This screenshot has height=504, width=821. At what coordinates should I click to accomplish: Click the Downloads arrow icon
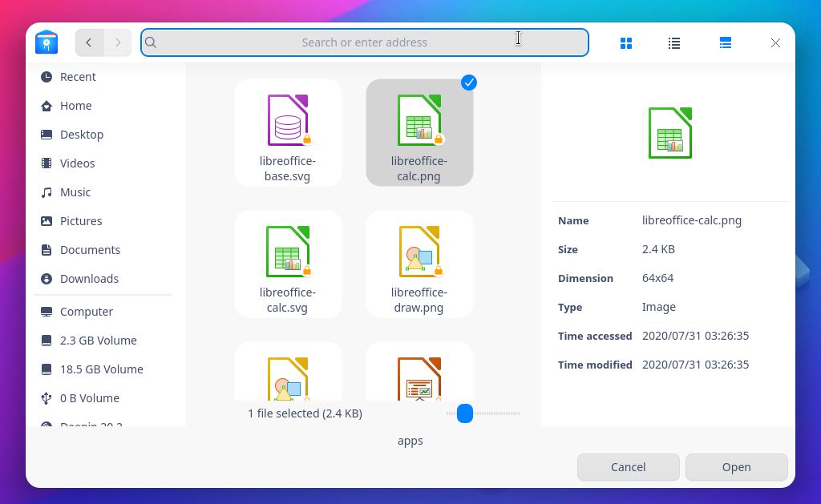[47, 278]
